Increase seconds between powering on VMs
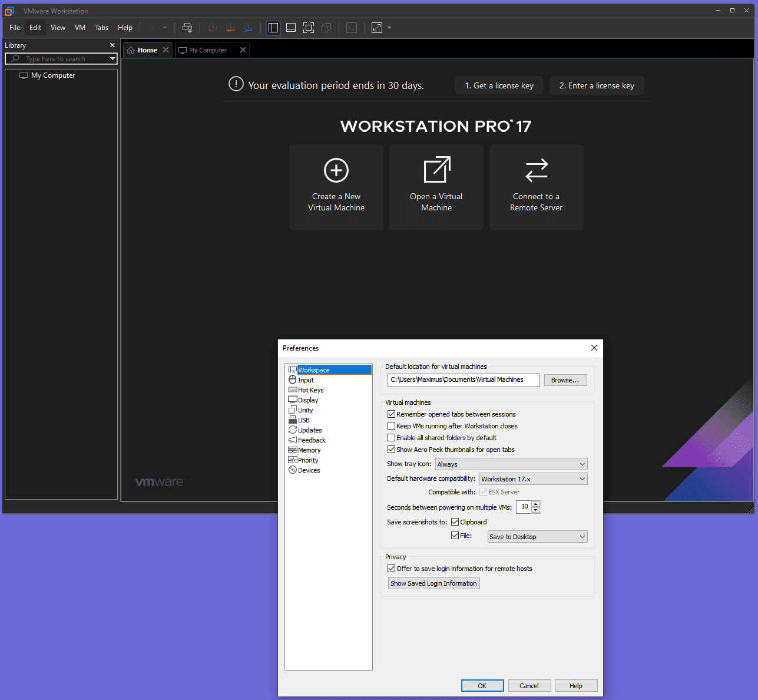The height and width of the screenshot is (700, 758). pyautogui.click(x=535, y=504)
